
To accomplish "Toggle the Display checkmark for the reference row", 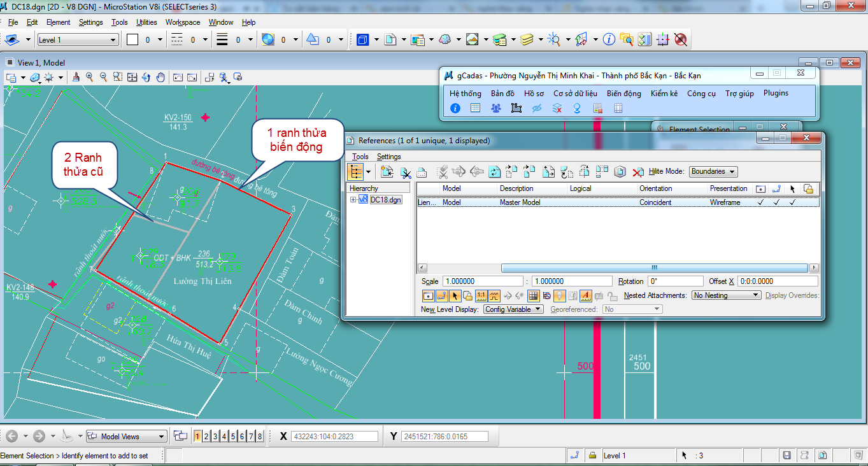I will tap(760, 202).
